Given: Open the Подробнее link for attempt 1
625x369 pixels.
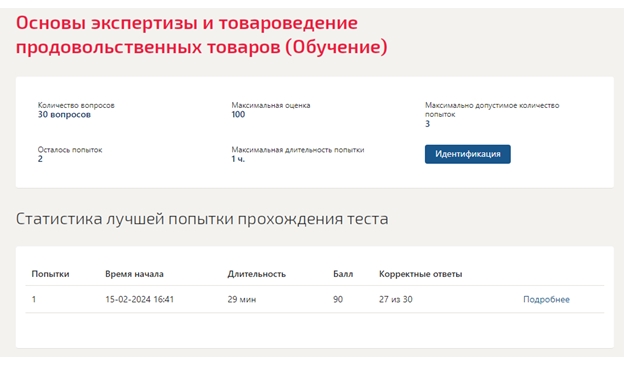Looking at the screenshot, I should click(x=546, y=299).
